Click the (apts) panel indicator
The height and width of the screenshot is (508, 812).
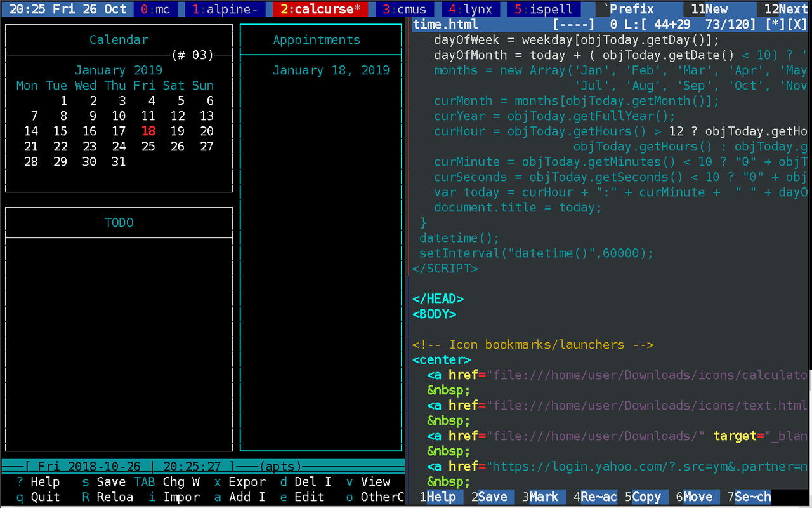click(280, 466)
